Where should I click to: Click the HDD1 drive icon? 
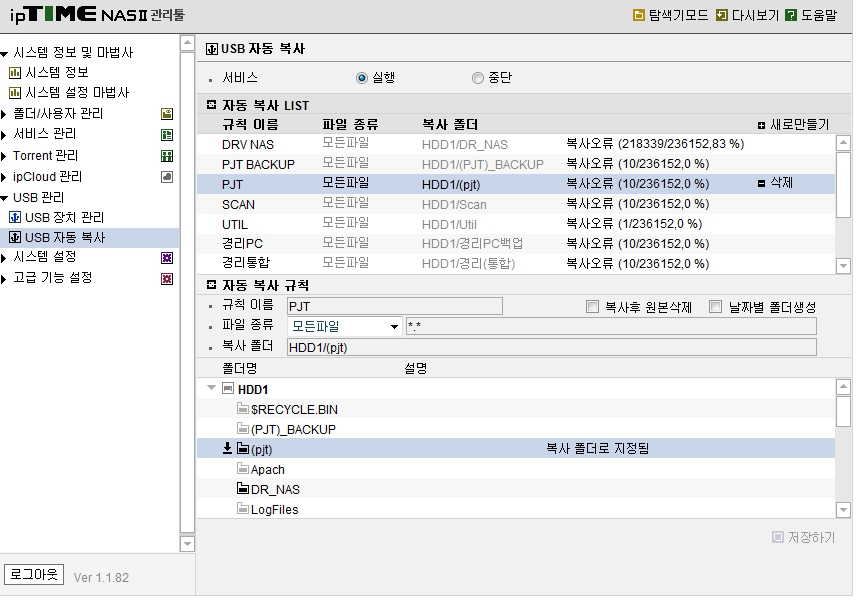pos(228,389)
